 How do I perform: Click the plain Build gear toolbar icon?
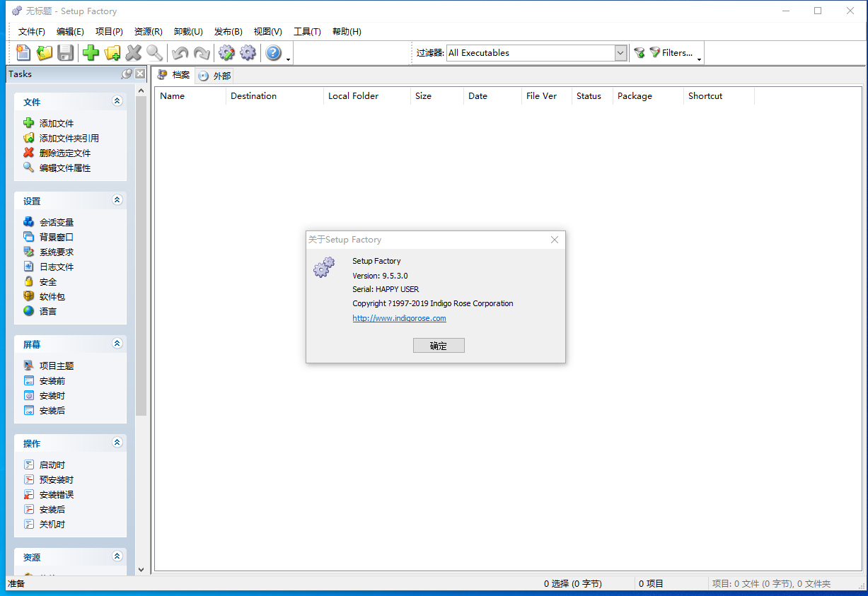tap(248, 53)
